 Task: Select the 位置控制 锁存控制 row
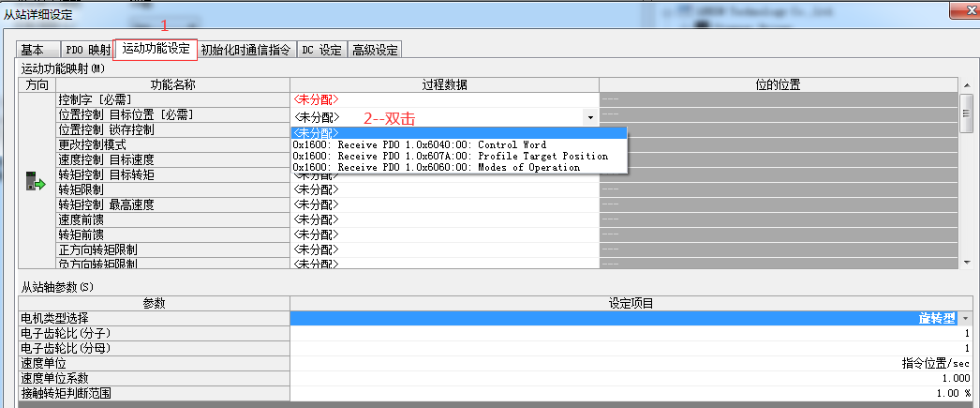172,129
